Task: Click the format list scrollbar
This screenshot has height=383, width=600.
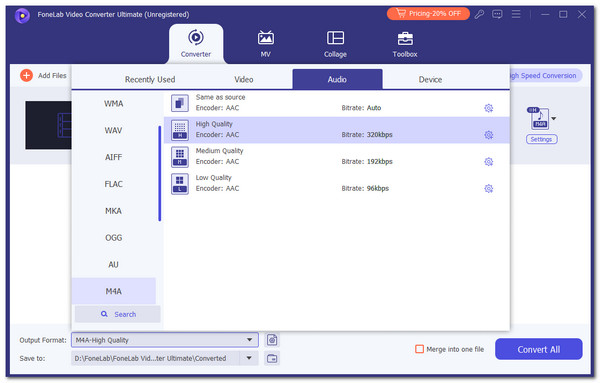Action: coord(160,173)
